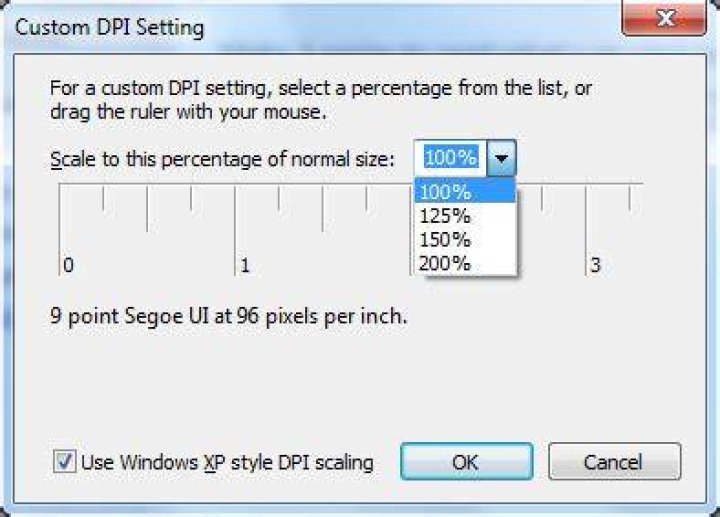This screenshot has height=517, width=720.
Task: Click the Scale to this percentage label
Action: [x=222, y=159]
